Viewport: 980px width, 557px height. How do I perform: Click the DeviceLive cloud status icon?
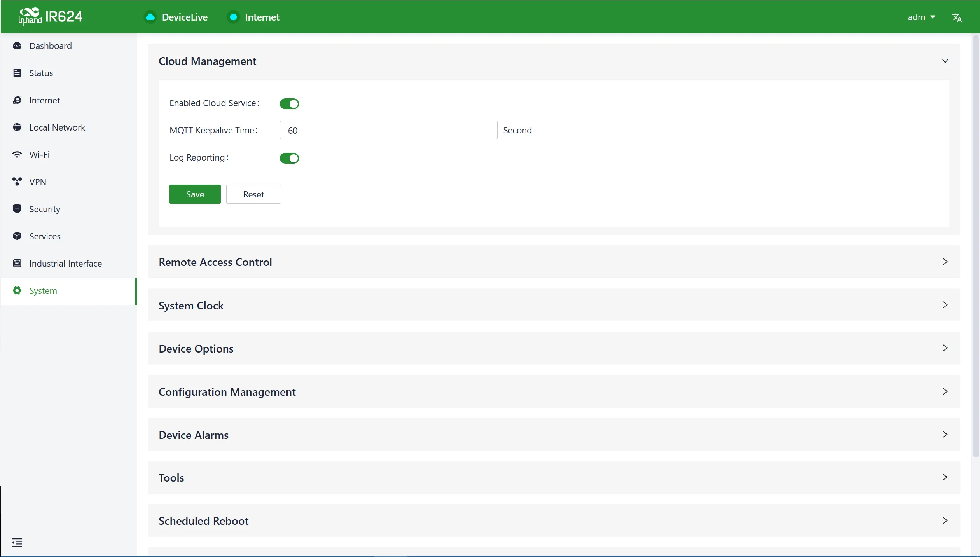(150, 17)
